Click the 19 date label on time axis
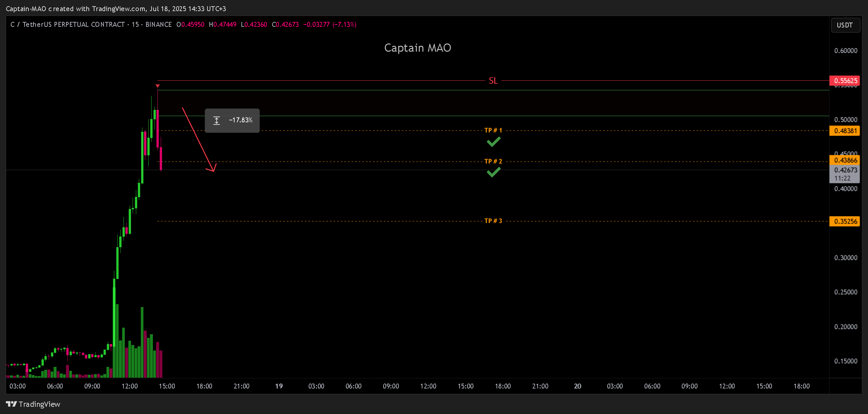The height and width of the screenshot is (414, 868). coord(279,386)
